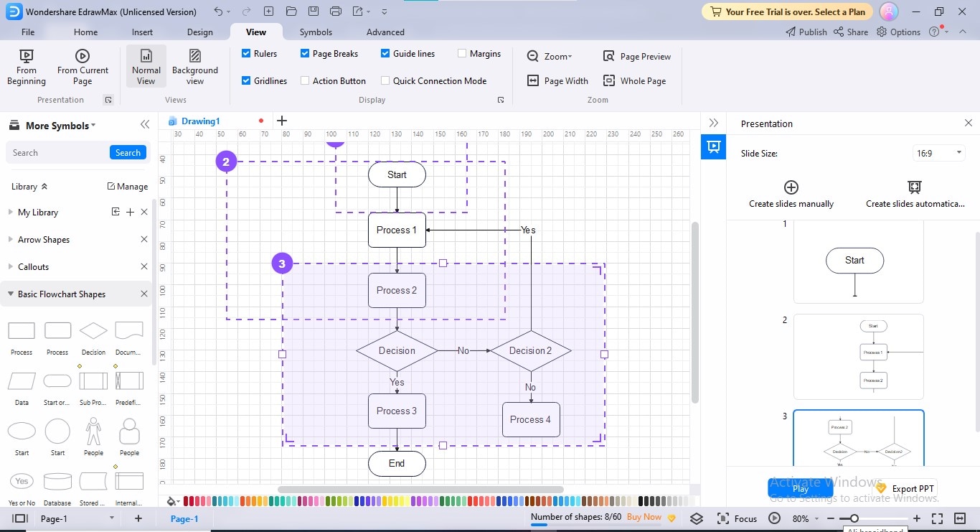The height and width of the screenshot is (532, 980).
Task: Enable the Action Button checkbox
Action: (305, 81)
